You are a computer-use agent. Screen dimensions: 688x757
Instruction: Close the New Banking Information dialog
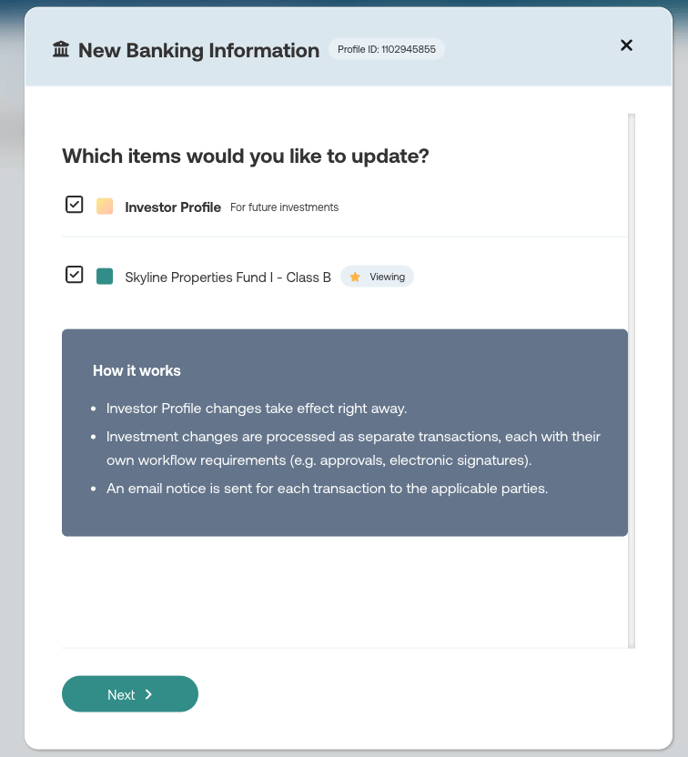tap(626, 45)
